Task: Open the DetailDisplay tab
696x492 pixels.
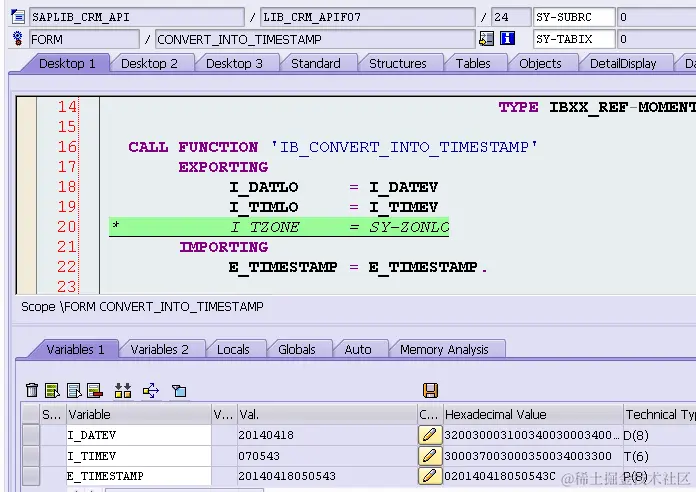Action: (x=623, y=63)
